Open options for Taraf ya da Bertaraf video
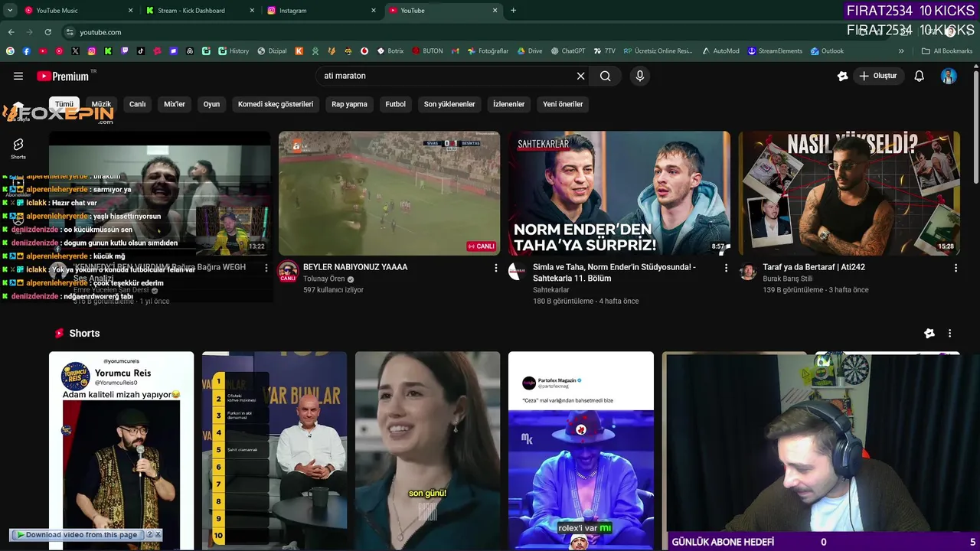Viewport: 980px width, 551px height. coord(955,268)
